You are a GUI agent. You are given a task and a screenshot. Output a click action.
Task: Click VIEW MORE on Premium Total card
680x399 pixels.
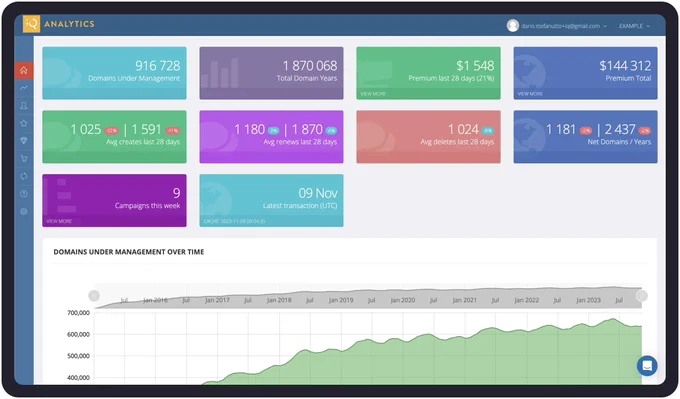pos(530,94)
